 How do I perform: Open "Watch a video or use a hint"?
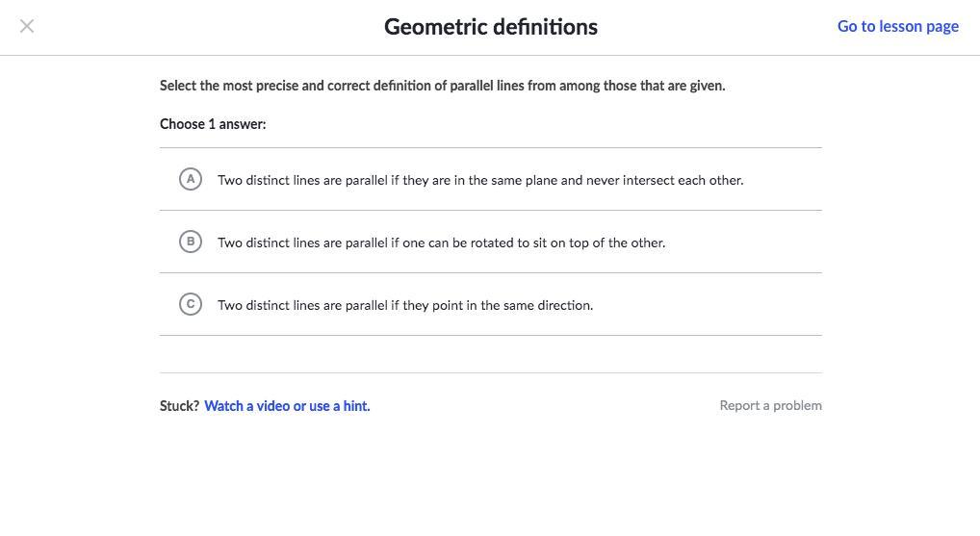[287, 406]
